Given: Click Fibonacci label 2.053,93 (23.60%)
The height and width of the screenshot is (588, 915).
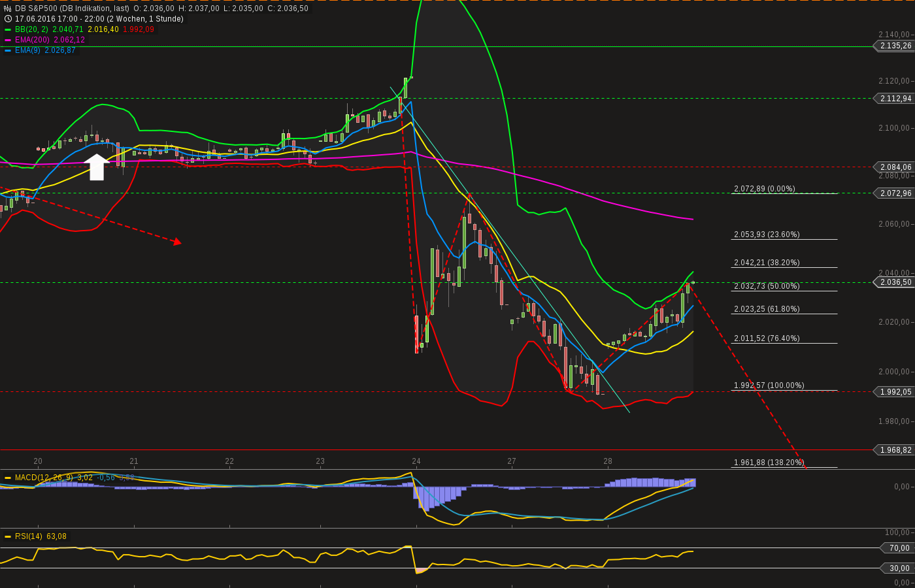Looking at the screenshot, I should [767, 235].
